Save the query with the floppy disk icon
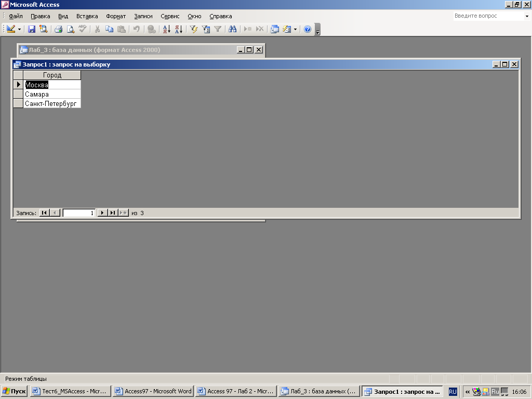The width and height of the screenshot is (532, 399). [x=32, y=29]
